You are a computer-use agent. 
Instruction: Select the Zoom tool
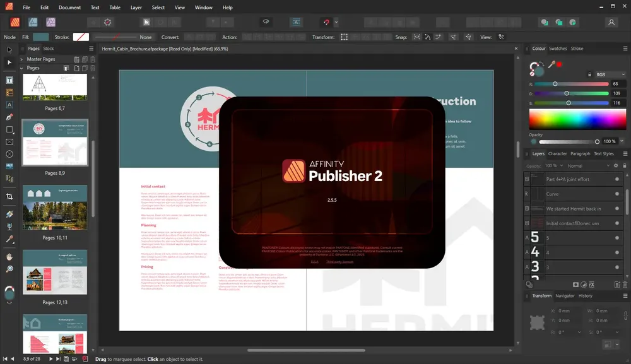pos(9,269)
